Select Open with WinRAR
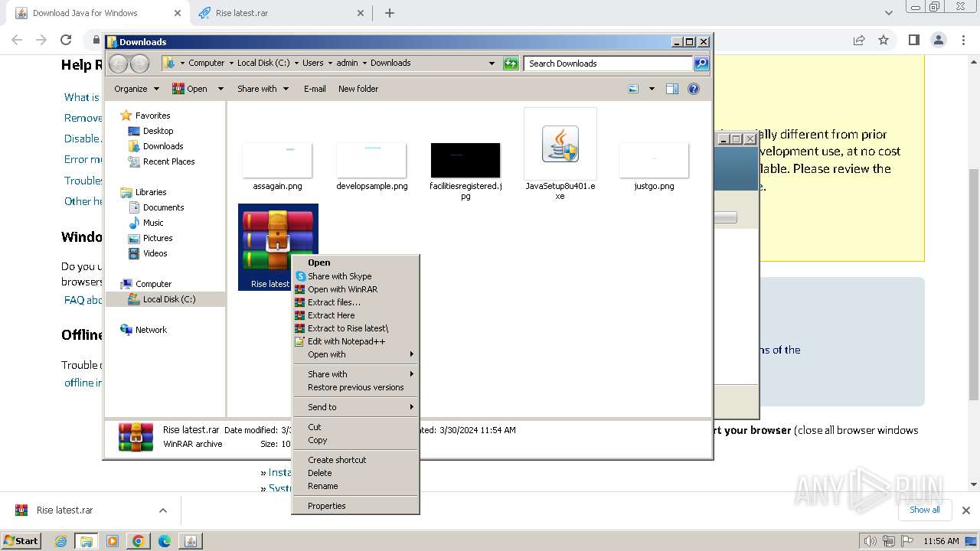This screenshot has height=551, width=980. point(356,289)
